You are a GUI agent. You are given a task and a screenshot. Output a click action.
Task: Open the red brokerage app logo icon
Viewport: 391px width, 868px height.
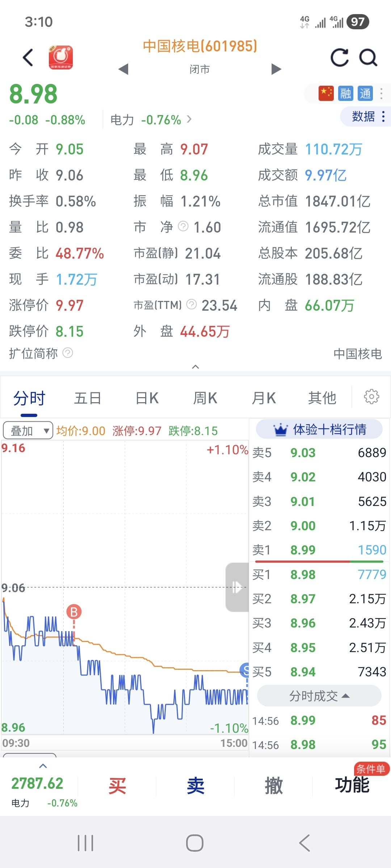pos(61,57)
